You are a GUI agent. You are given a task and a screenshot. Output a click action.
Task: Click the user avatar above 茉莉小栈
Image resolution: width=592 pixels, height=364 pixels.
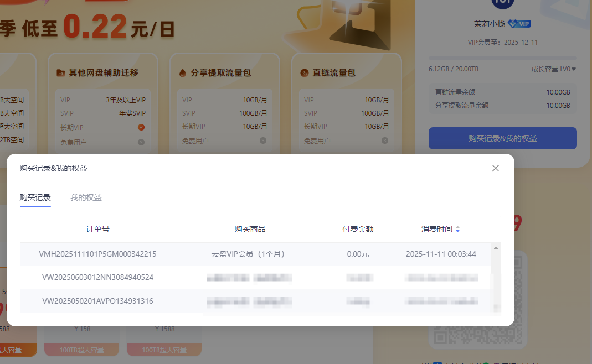pos(502,3)
